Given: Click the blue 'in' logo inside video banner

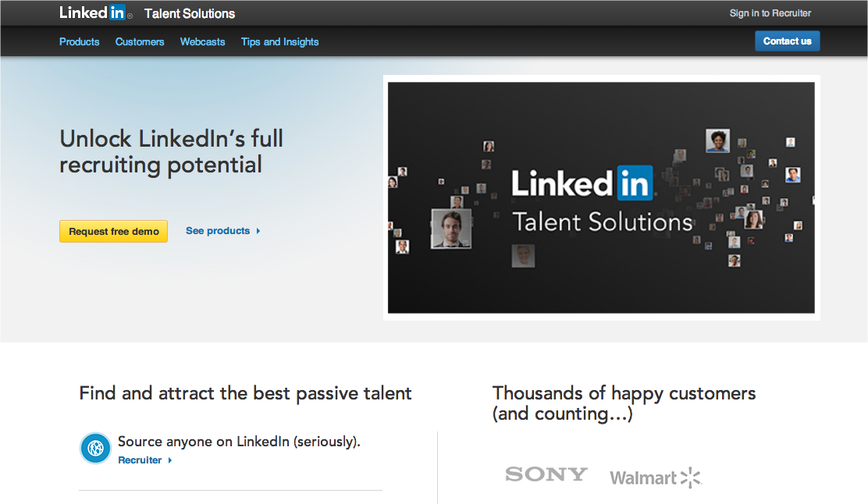Looking at the screenshot, I should coord(635,183).
